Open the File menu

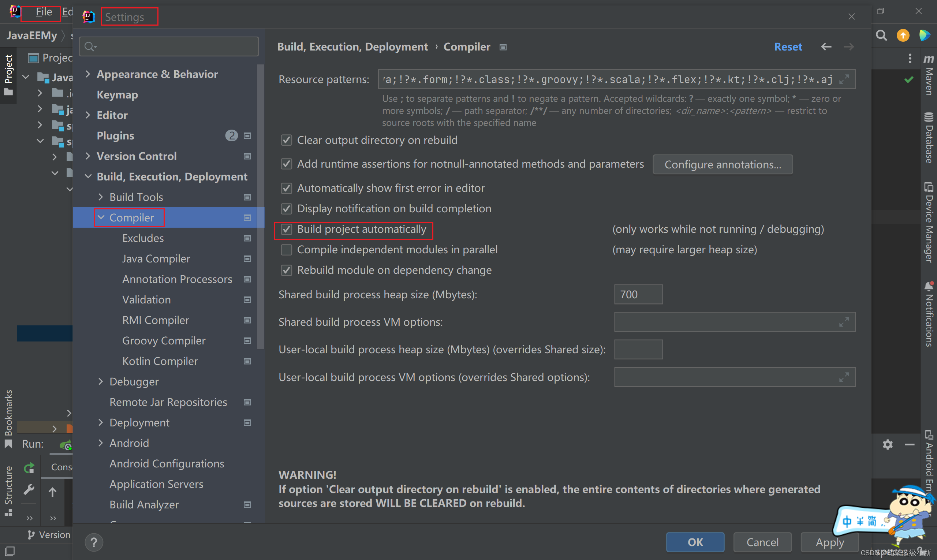[44, 12]
